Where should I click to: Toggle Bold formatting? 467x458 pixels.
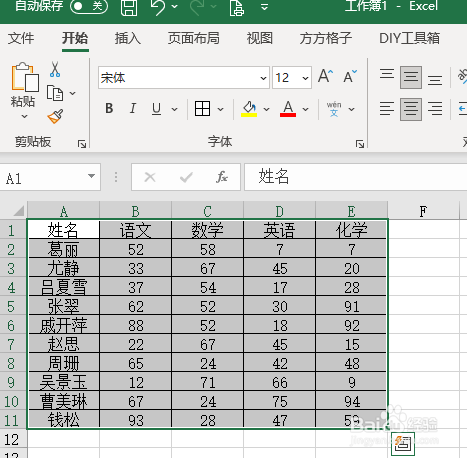click(x=109, y=108)
